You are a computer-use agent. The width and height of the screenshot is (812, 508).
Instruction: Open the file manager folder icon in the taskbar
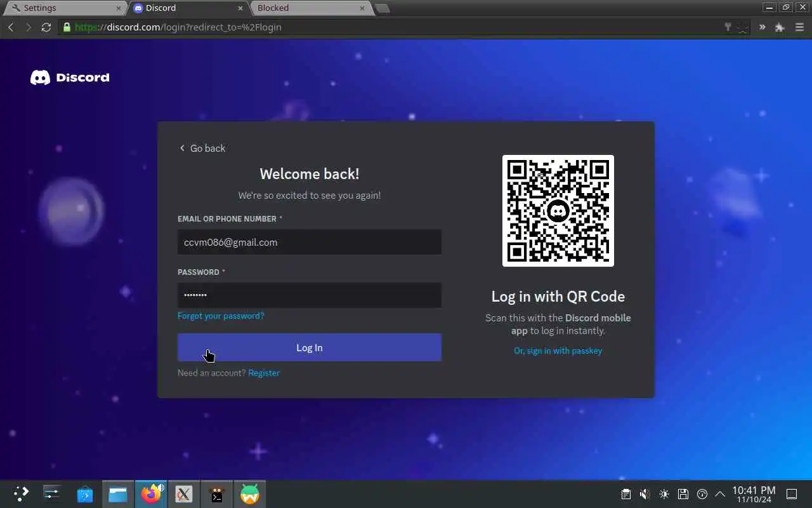tap(118, 494)
